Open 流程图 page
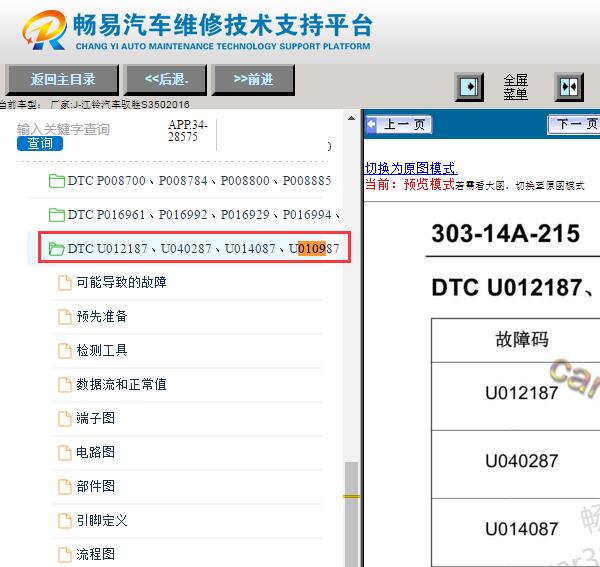The height and width of the screenshot is (567, 600). 95,554
